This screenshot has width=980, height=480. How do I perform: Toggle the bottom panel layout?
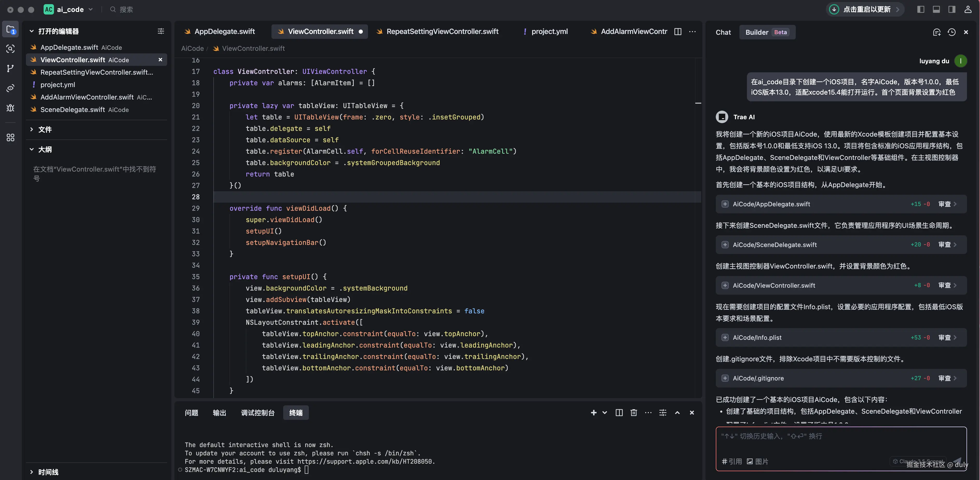pos(936,10)
